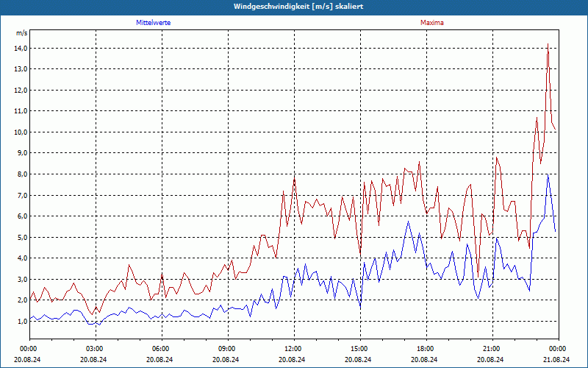Viewport: 588px width, 368px height.
Task: Click the y-axis value '1,0'
Action: tap(22, 322)
